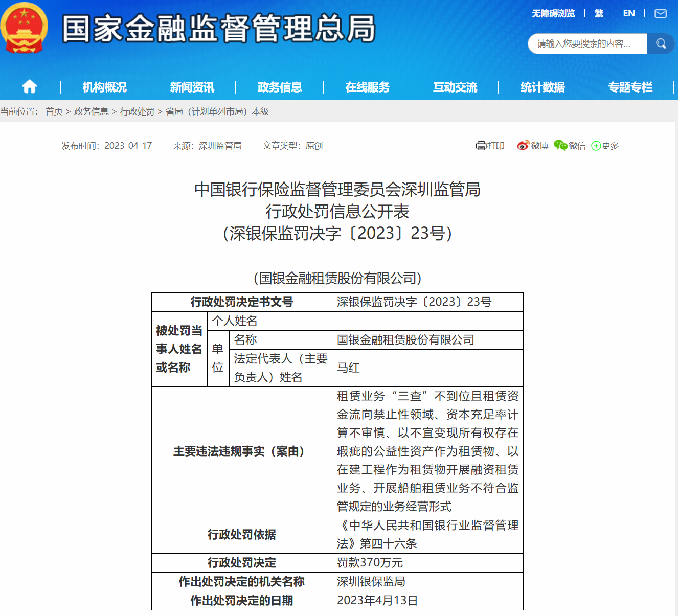The image size is (678, 616).
Task: Switch to traditional Chinese 繁
Action: coord(599,13)
